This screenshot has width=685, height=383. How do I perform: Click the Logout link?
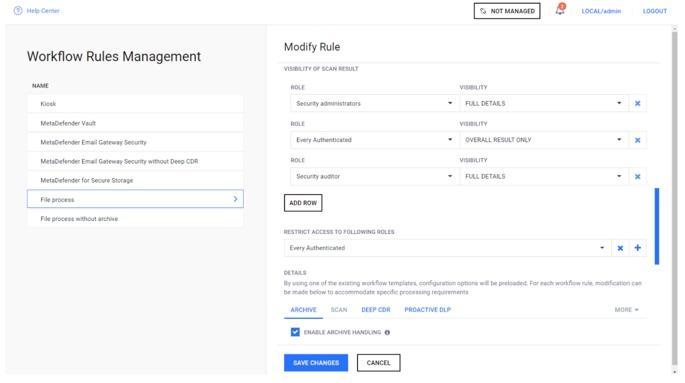(654, 11)
